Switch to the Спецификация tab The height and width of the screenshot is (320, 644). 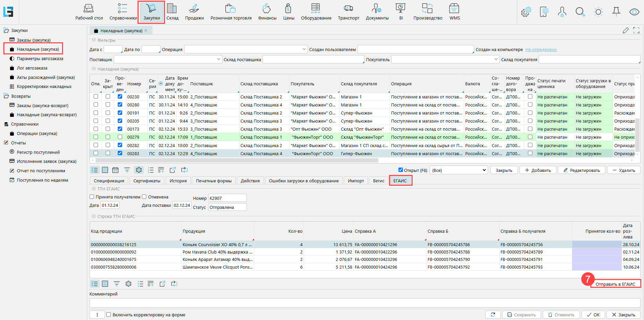109,181
